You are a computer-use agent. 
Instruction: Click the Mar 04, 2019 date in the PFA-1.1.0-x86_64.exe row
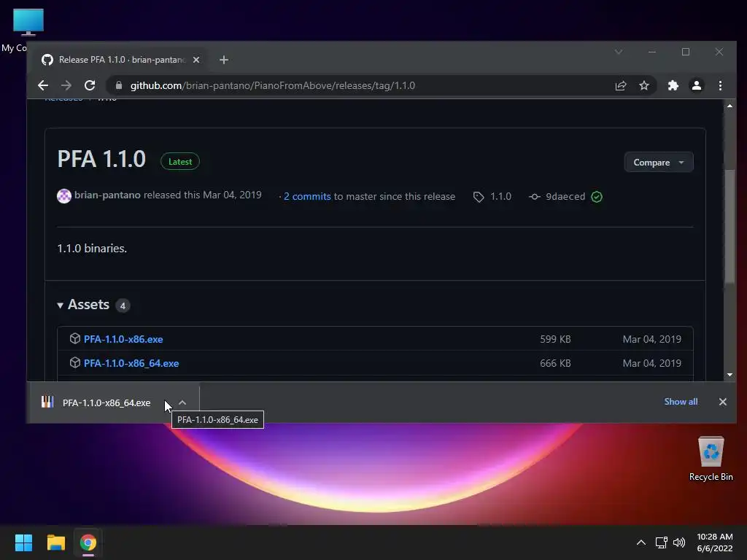coord(651,363)
